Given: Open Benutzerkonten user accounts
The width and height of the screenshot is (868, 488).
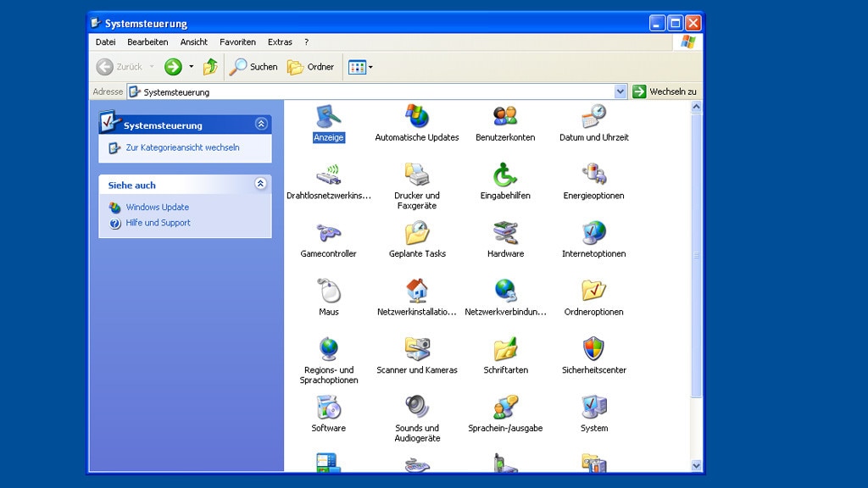Looking at the screenshot, I should [x=505, y=119].
